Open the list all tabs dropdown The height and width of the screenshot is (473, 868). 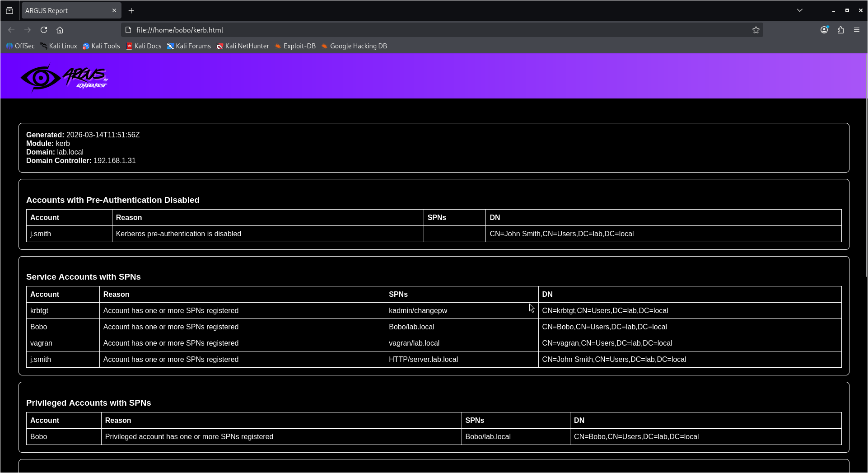[x=799, y=10]
